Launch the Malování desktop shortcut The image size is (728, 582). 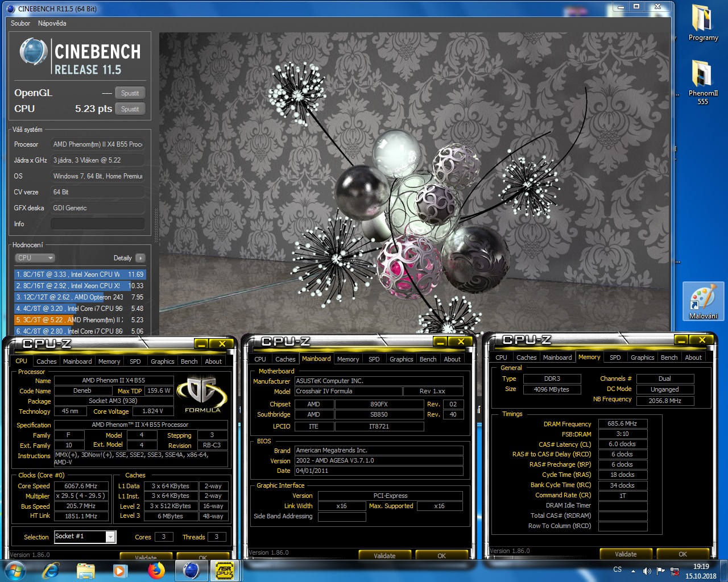point(703,301)
